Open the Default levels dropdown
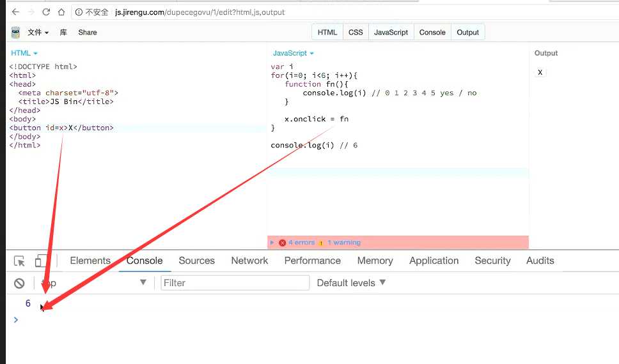 coord(351,283)
